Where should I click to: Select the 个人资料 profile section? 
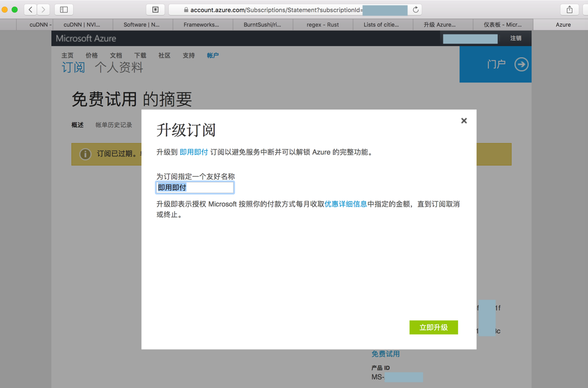119,67
